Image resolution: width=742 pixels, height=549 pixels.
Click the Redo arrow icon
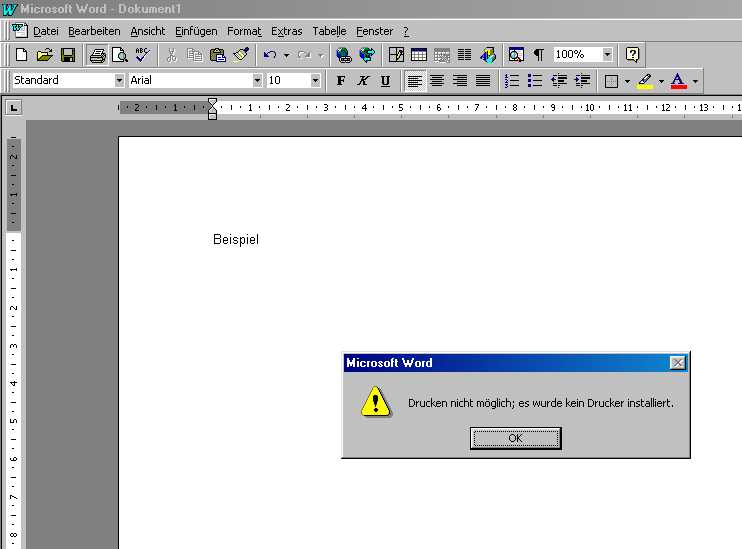pyautogui.click(x=304, y=55)
